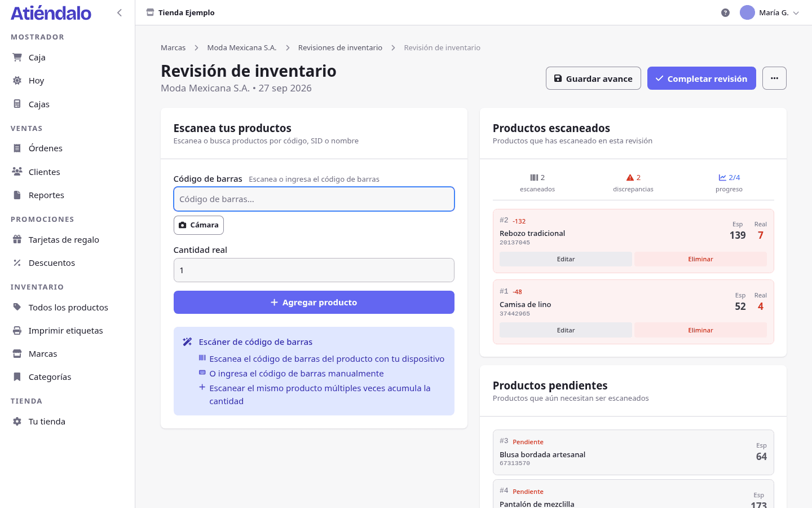The image size is (812, 508).
Task: Open the Tarjetas de regalo gift icon
Action: click(x=17, y=239)
